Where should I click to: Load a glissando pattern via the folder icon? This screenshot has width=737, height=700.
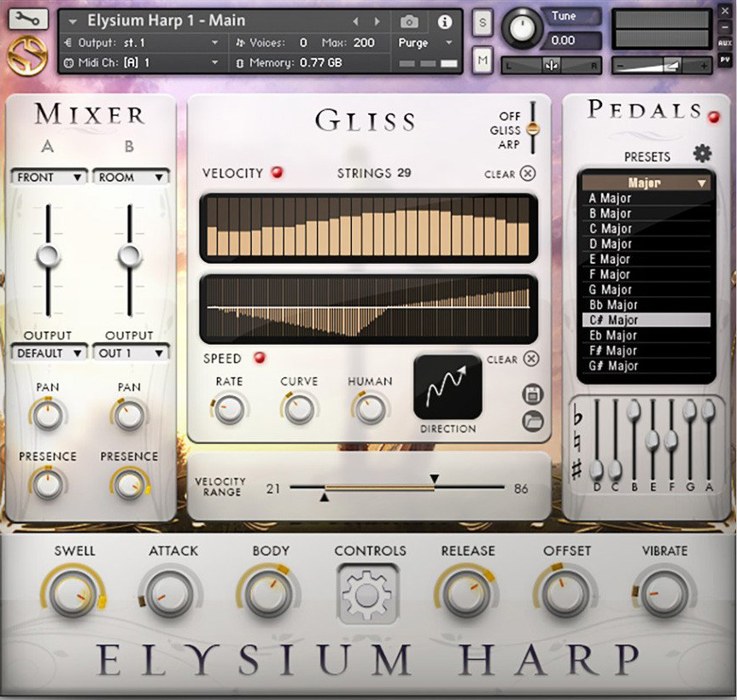[532, 422]
